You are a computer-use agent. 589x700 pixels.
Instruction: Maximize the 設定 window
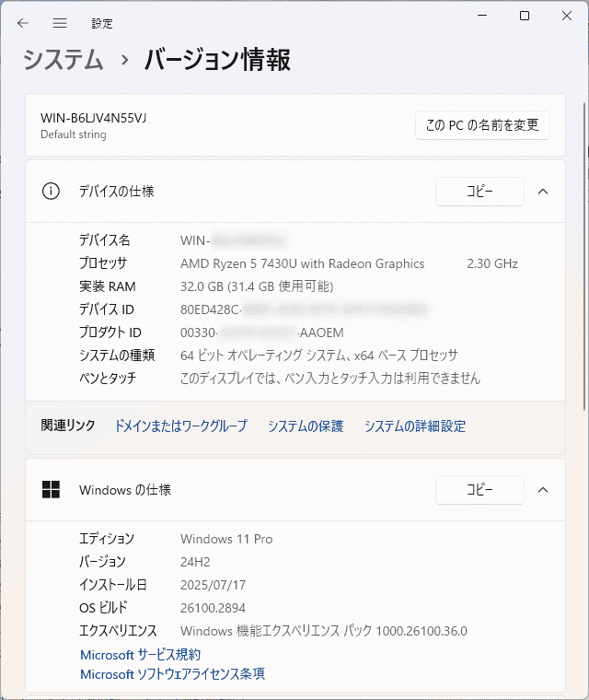(x=525, y=17)
